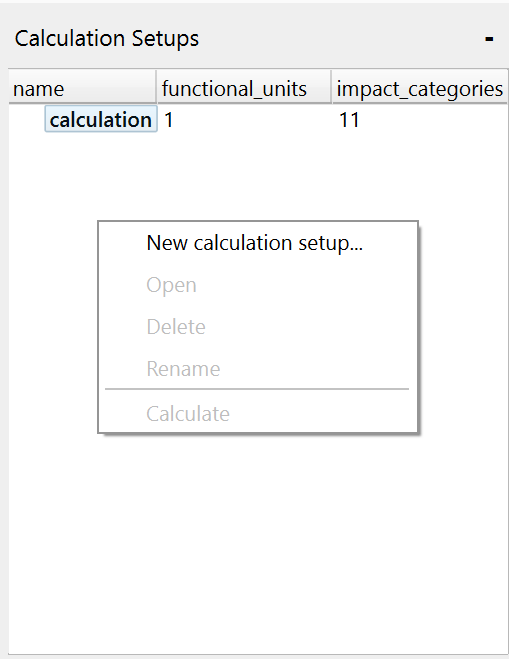This screenshot has width=509, height=659.
Task: Click the functional_units value 1 cell
Action: pyautogui.click(x=244, y=120)
